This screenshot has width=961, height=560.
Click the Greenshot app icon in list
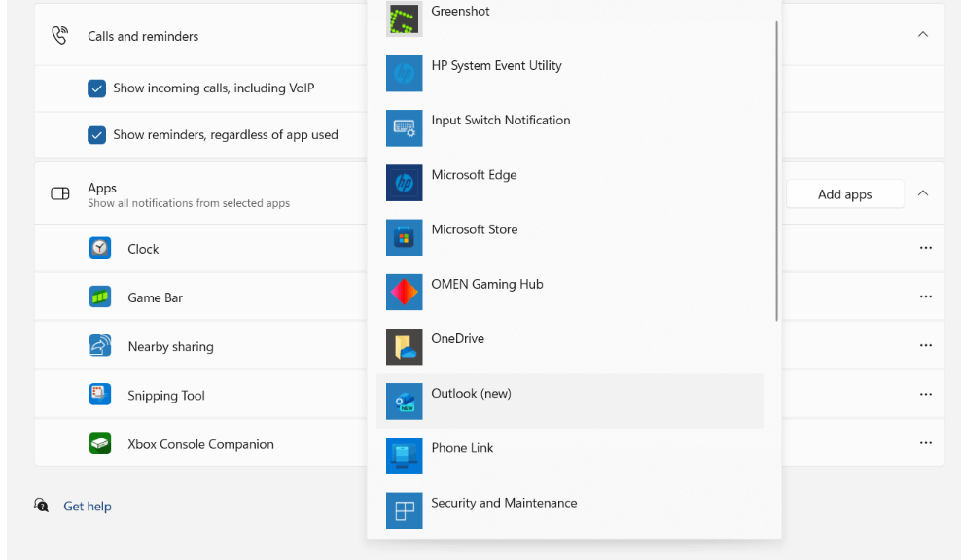(404, 18)
